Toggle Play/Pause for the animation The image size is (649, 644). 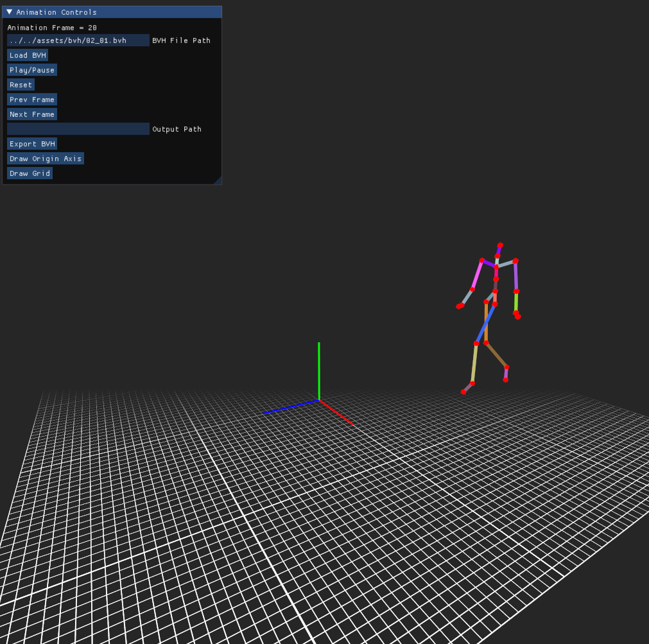[32, 70]
